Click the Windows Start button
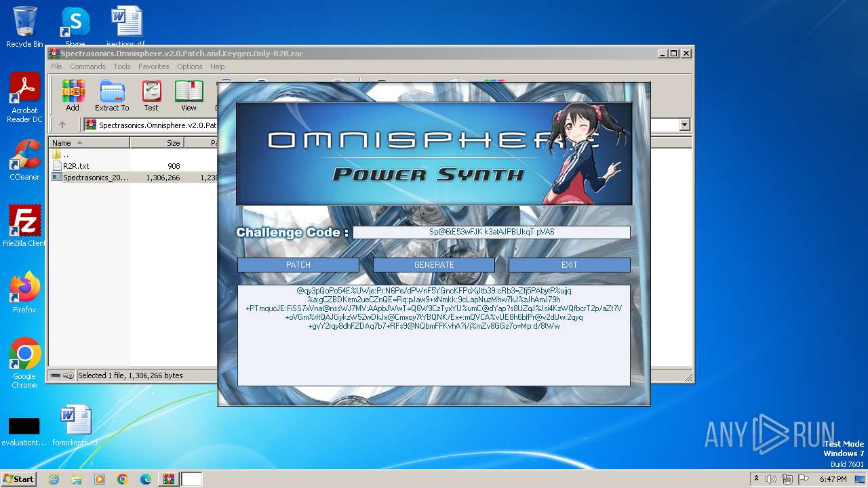The image size is (868, 488). pos(18,479)
